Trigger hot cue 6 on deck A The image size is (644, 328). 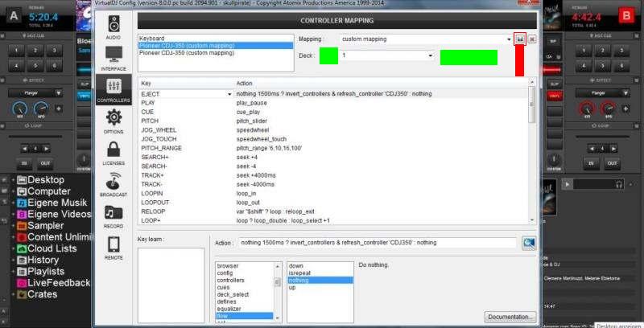[54, 65]
